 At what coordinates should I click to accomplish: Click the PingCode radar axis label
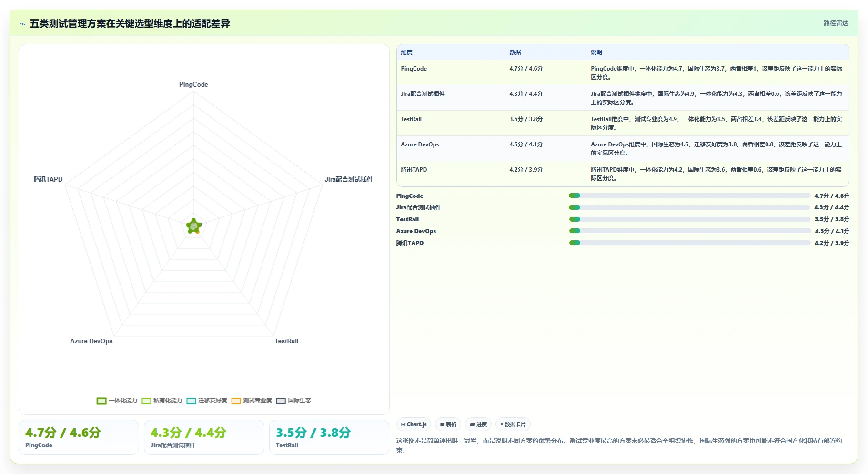click(x=193, y=84)
